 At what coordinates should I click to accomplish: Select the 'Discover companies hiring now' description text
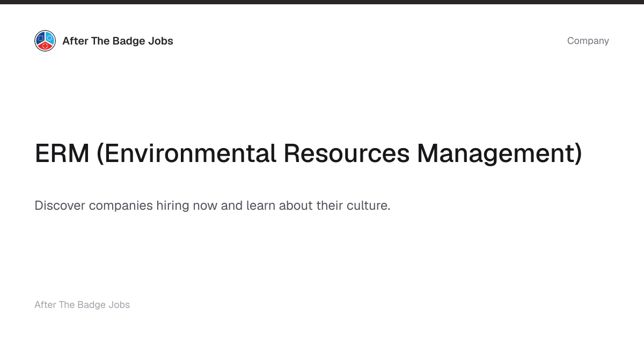click(x=212, y=205)
